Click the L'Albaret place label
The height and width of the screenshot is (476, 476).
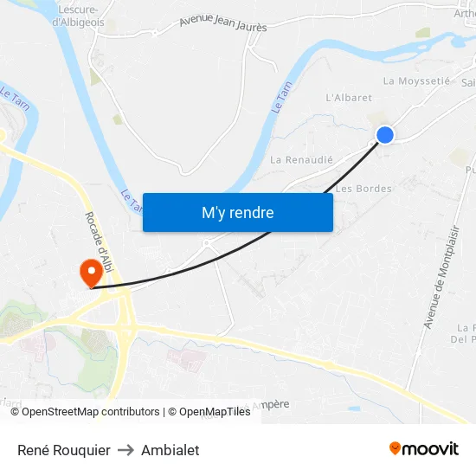pos(349,98)
